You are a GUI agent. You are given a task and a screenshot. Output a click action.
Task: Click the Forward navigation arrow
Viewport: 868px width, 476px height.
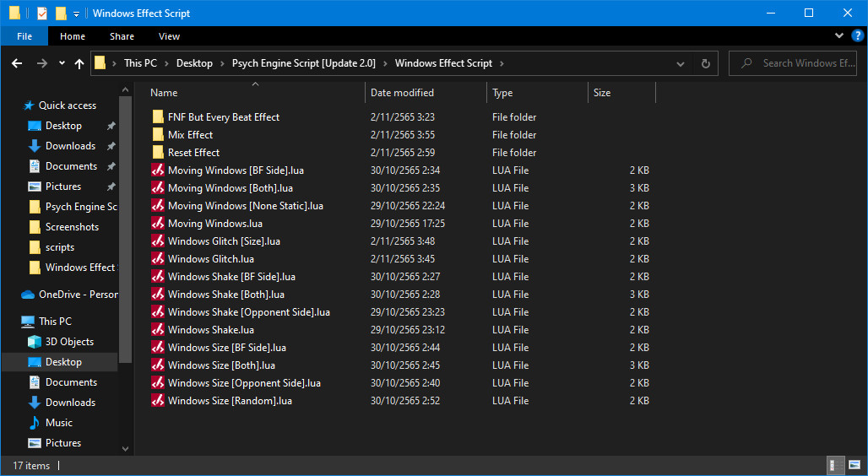point(42,63)
